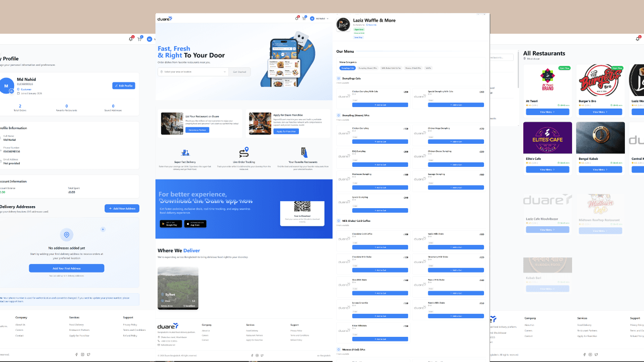
Task: Open notifications bell on the home page
Action: pos(297,19)
